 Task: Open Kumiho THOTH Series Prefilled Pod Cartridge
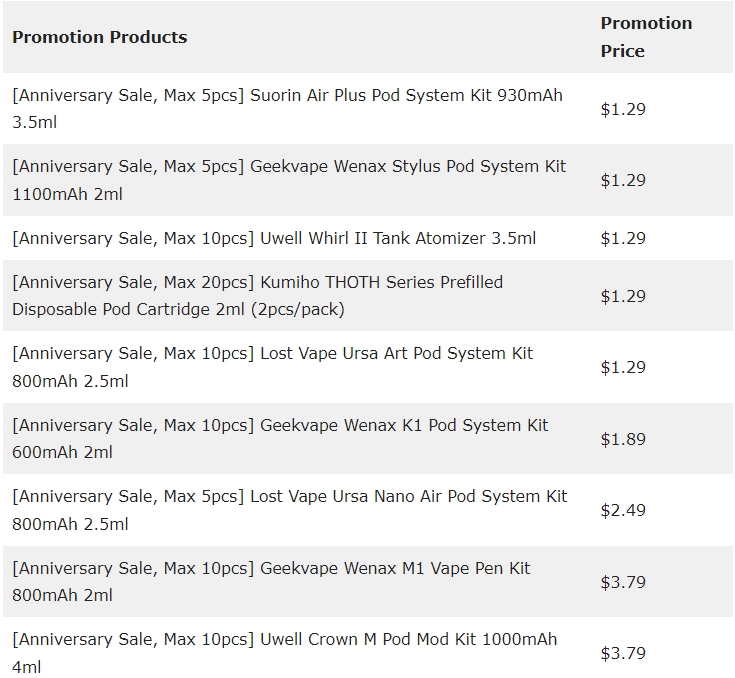tap(257, 296)
